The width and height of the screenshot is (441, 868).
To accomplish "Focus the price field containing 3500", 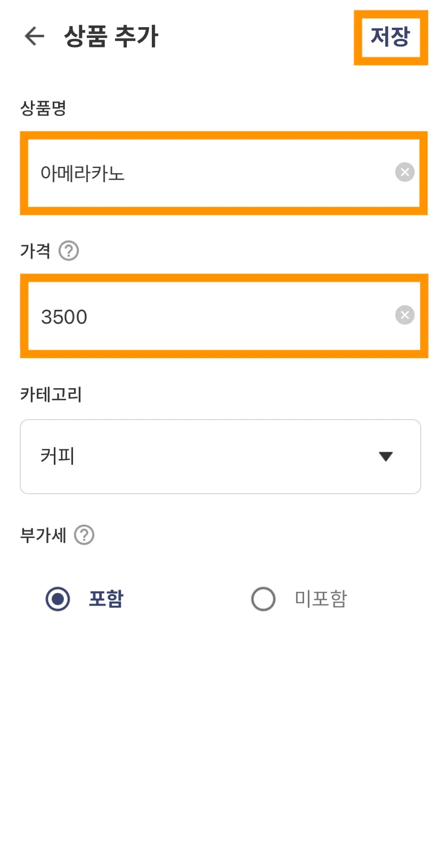I will tap(213, 316).
